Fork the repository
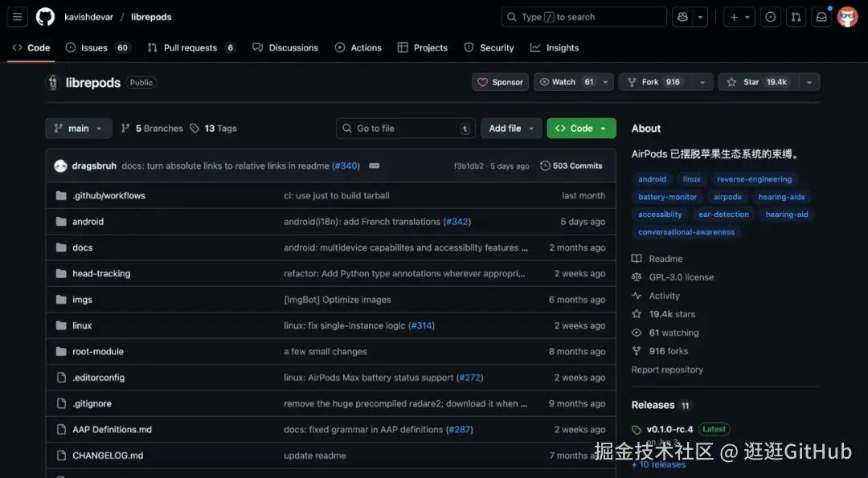Viewport: 868px width, 478px height. 655,82
